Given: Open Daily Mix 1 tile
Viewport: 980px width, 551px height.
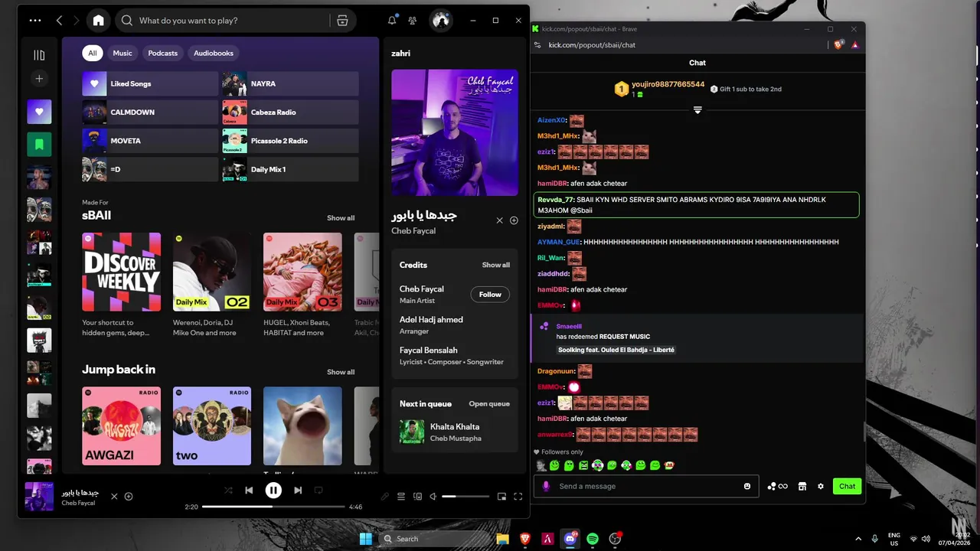Looking at the screenshot, I should click(x=290, y=169).
